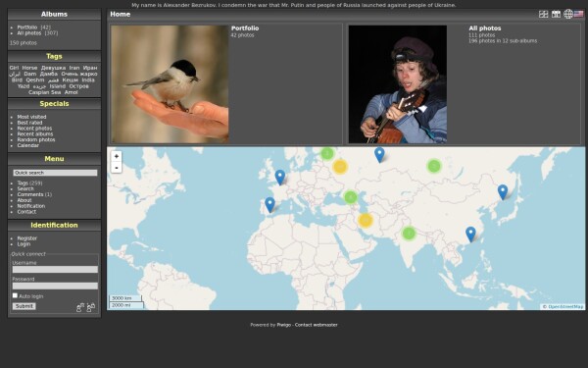Viewport: 588px width, 368px height.
Task: Open Recent albums specials link
Action: pyautogui.click(x=35, y=133)
